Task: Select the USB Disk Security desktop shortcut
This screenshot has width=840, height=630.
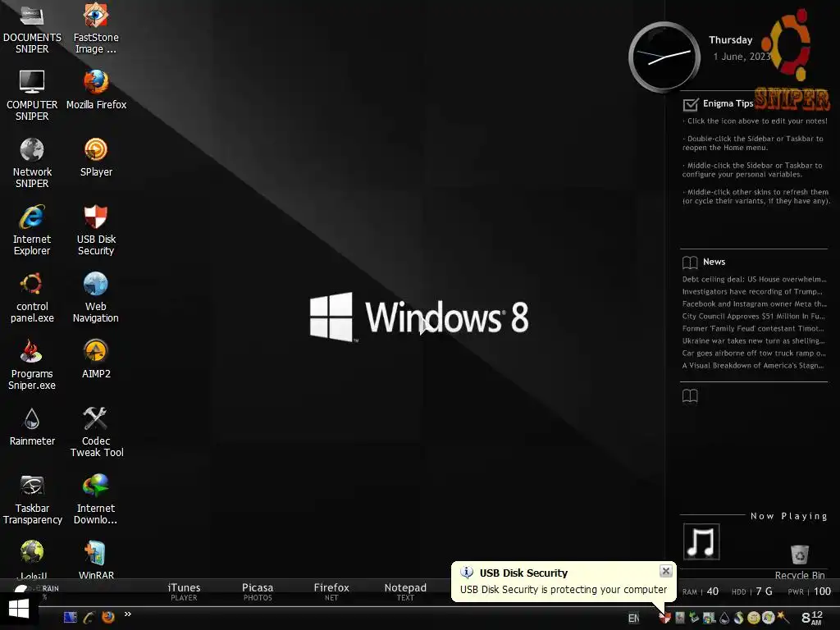Action: coord(96,231)
